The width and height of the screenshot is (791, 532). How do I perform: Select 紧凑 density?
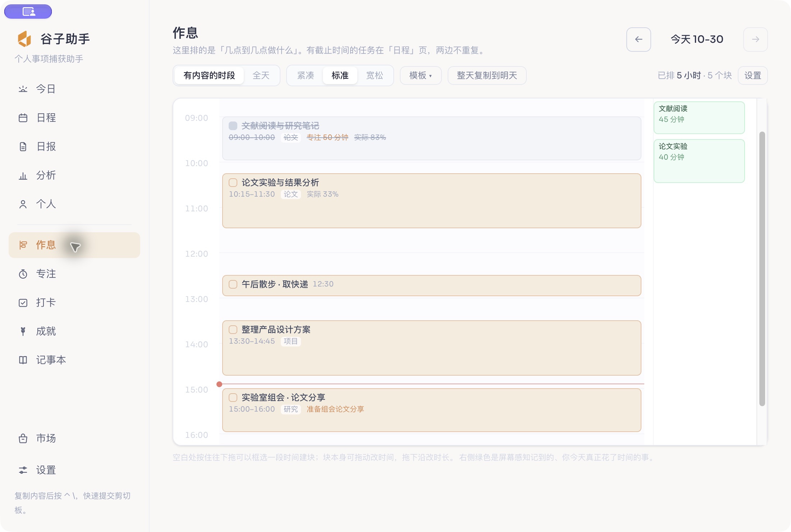tap(306, 75)
